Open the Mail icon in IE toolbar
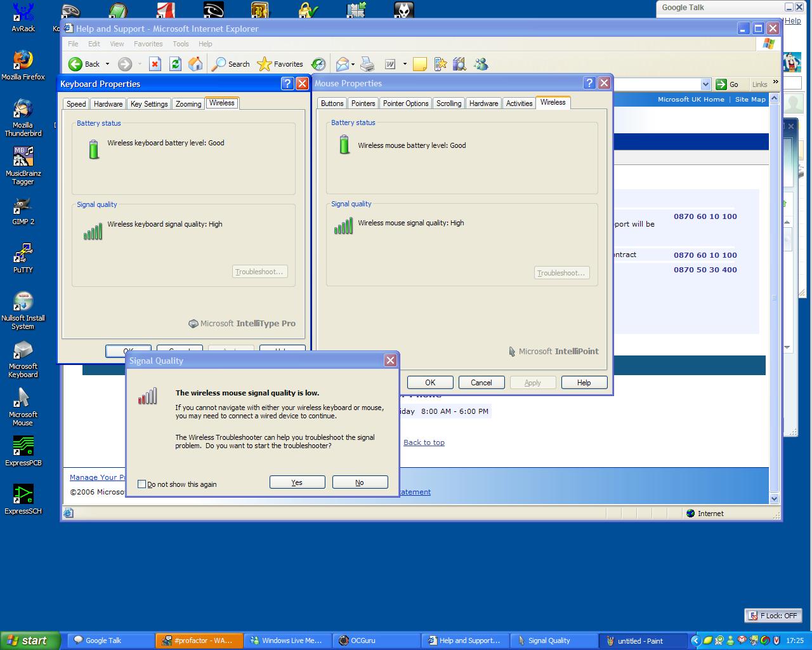 343,64
